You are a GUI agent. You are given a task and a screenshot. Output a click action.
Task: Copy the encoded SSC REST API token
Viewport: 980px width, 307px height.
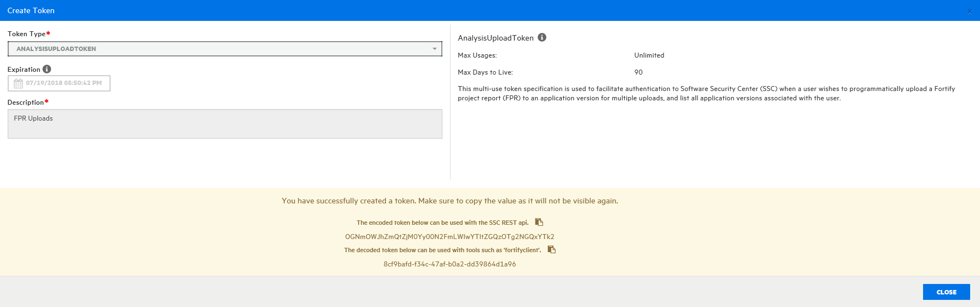click(539, 222)
